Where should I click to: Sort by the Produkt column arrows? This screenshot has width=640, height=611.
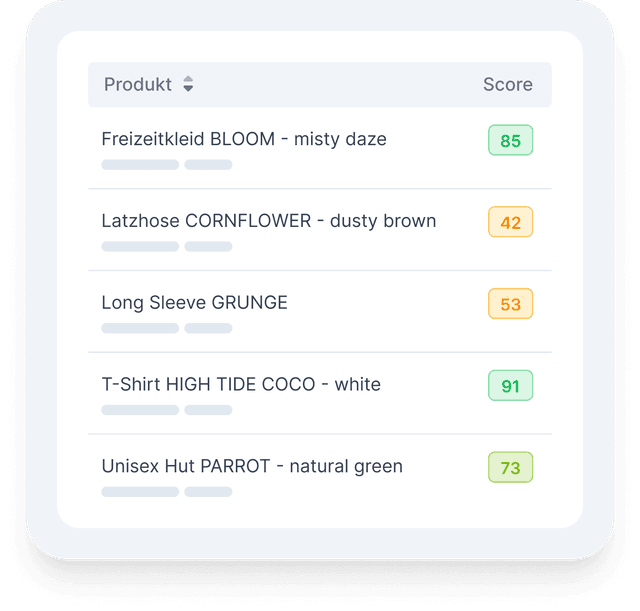tap(188, 84)
